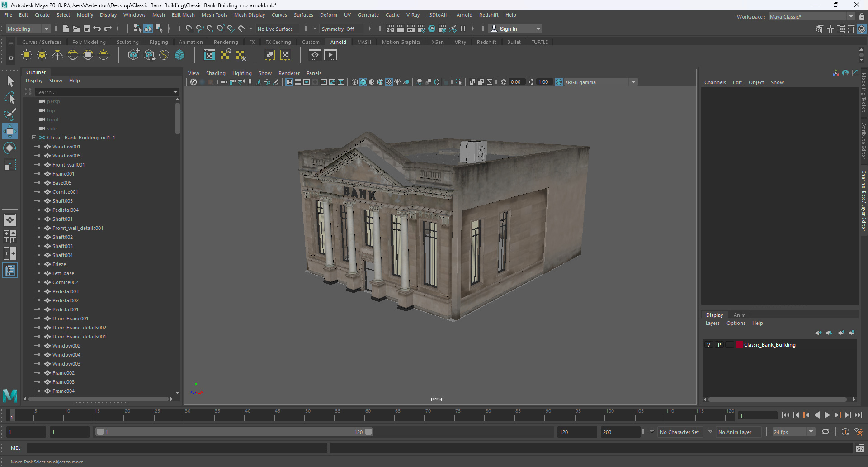Click the time range slider bar
The width and height of the screenshot is (868, 467).
(234, 432)
